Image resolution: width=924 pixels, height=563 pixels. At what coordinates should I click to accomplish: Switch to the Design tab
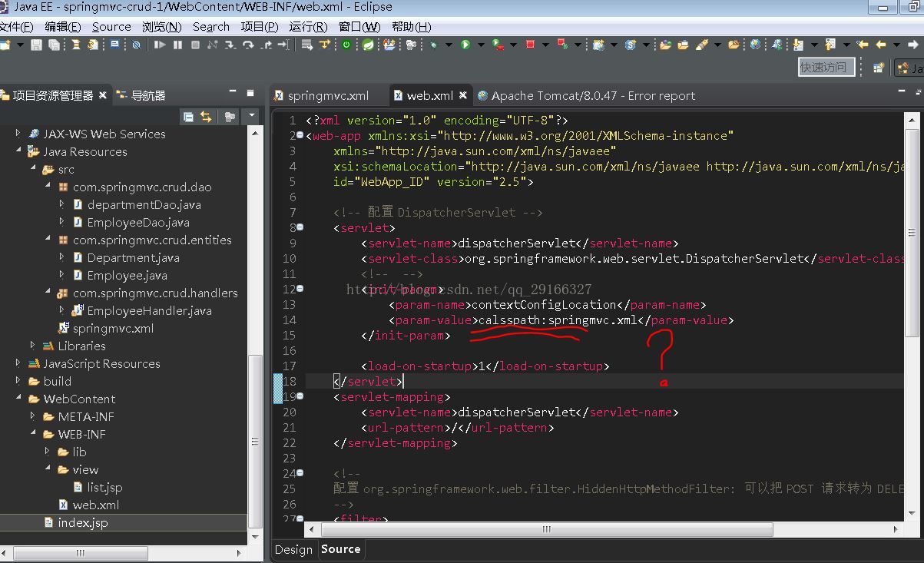click(293, 549)
